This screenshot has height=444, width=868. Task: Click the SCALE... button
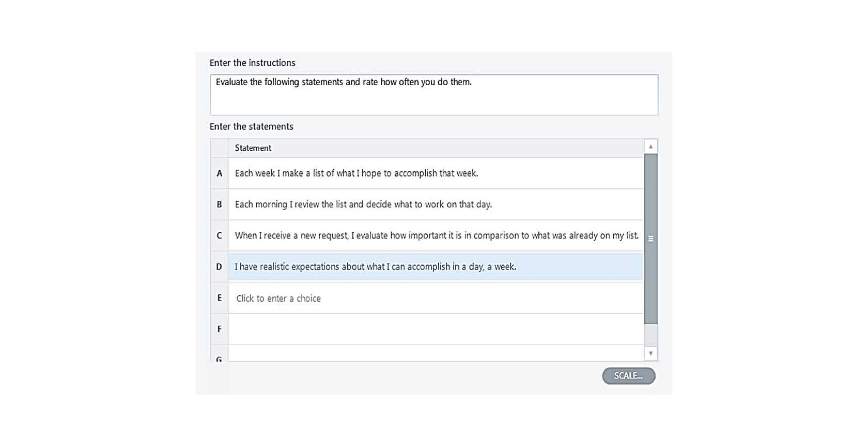tap(628, 376)
